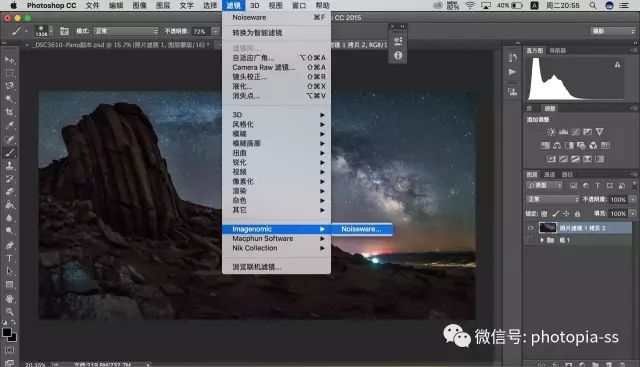Click the foreground color swatch
The height and width of the screenshot is (367, 640).
[7, 332]
